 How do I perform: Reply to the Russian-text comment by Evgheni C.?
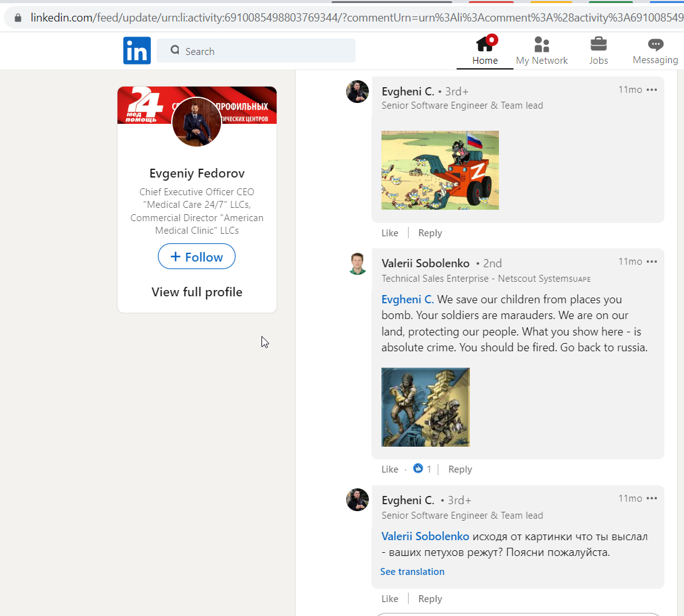430,598
